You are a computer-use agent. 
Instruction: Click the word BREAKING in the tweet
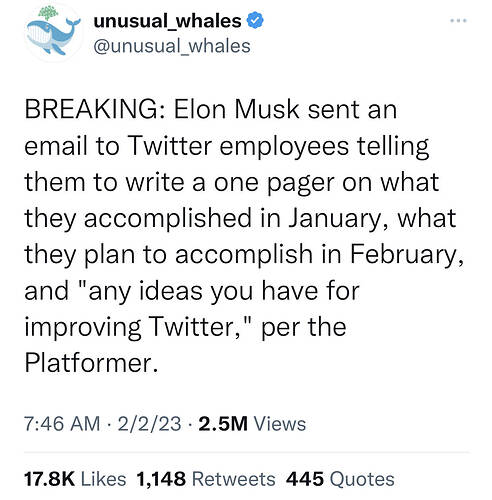[x=91, y=109]
